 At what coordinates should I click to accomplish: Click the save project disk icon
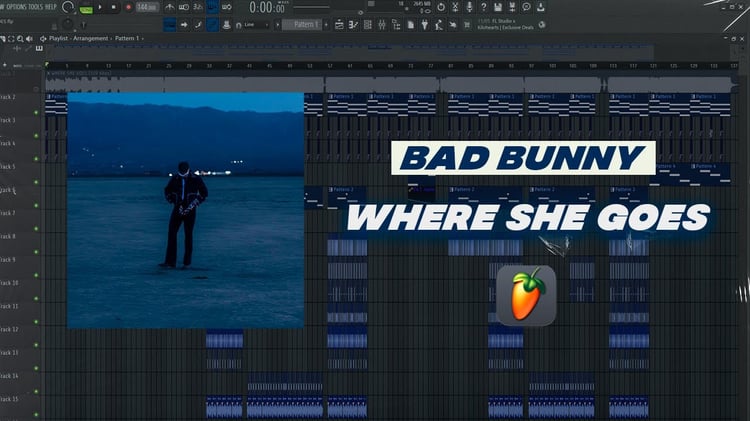498,7
